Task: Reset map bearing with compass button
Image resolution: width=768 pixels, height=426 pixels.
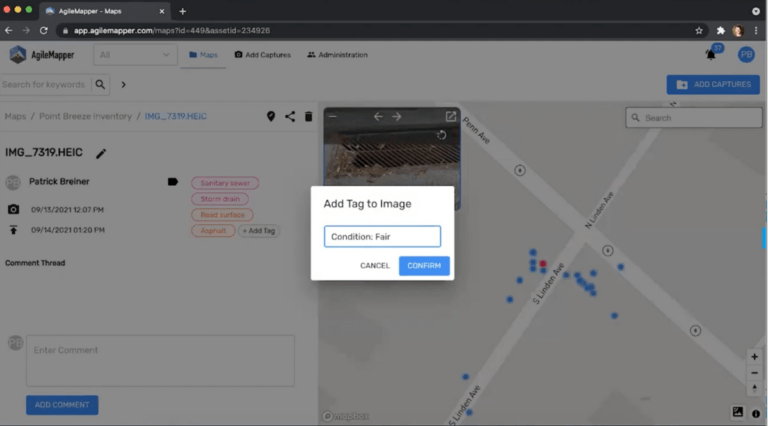Action: (x=754, y=389)
